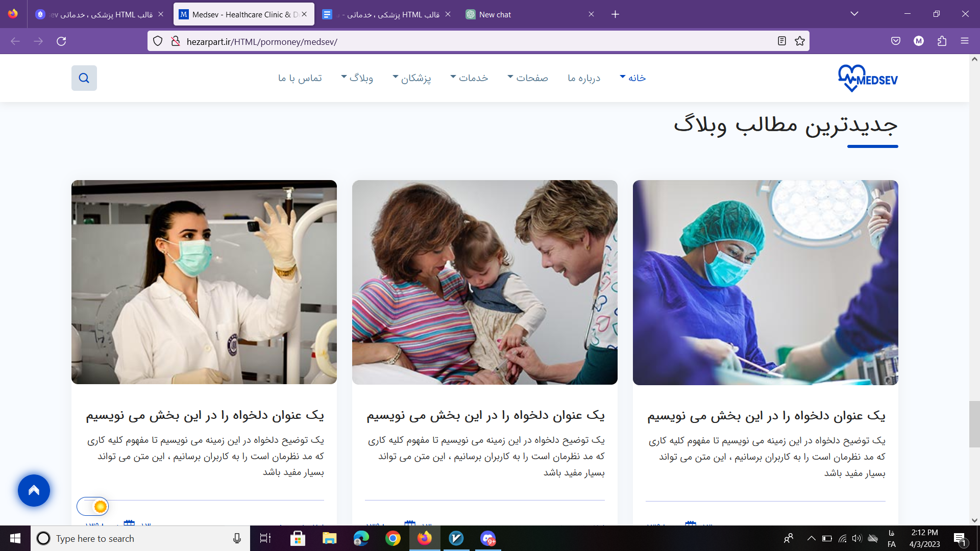Bookmark this page with star icon
980x551 pixels.
pos(799,41)
